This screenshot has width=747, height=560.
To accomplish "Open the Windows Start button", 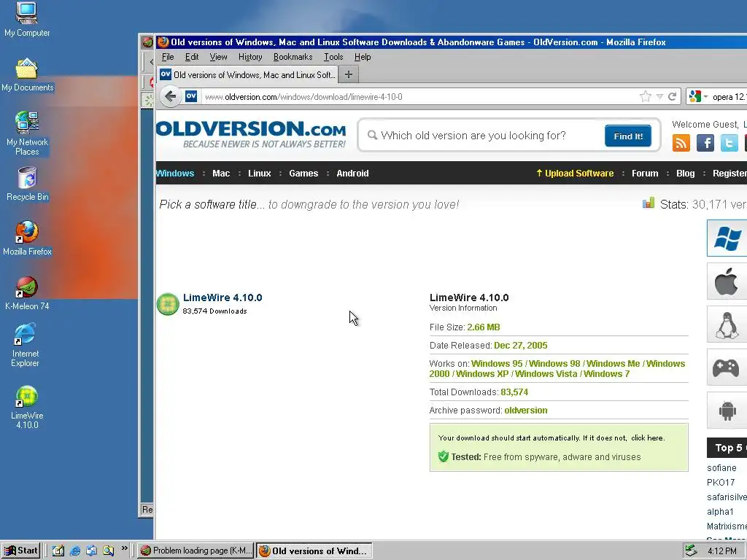I will click(21, 551).
